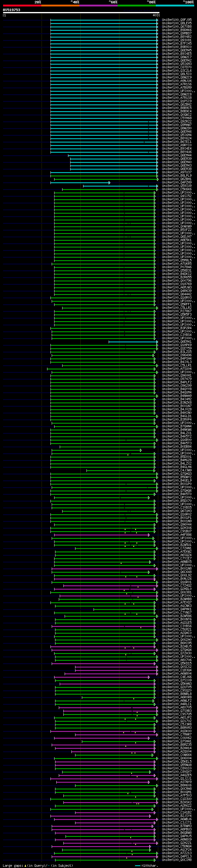This screenshot has height=868, width=197.
Task: Select the UniRef100_A8WLF2 label
Action: click(177, 701)
